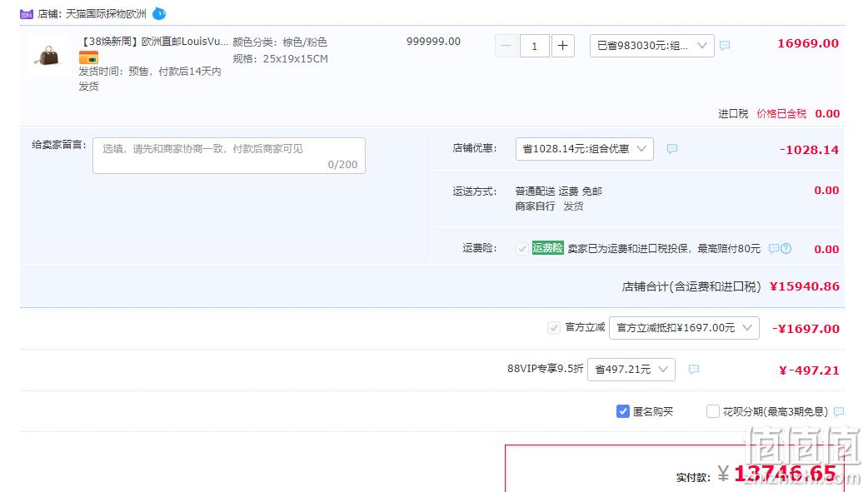
Task: Click the ¥-497.21 88VIP discount amount
Action: (x=809, y=370)
